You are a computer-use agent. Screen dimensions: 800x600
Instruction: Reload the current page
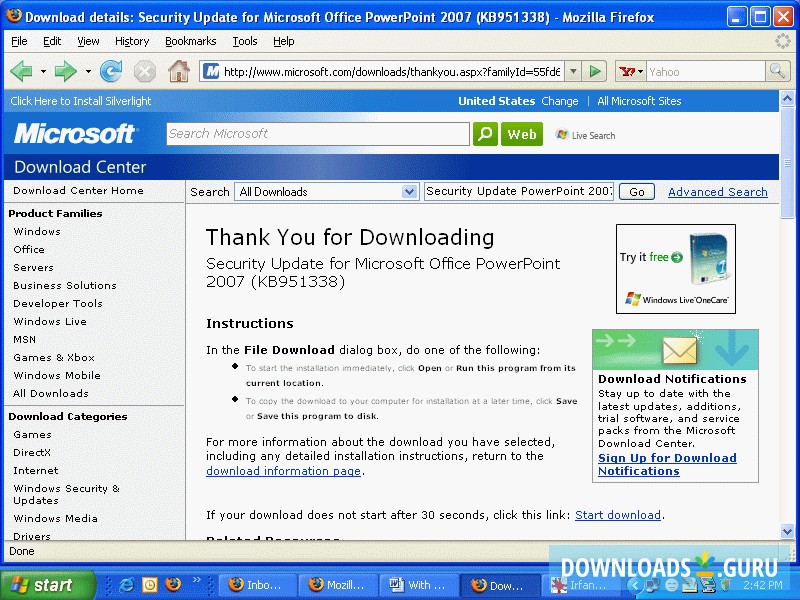pos(111,71)
